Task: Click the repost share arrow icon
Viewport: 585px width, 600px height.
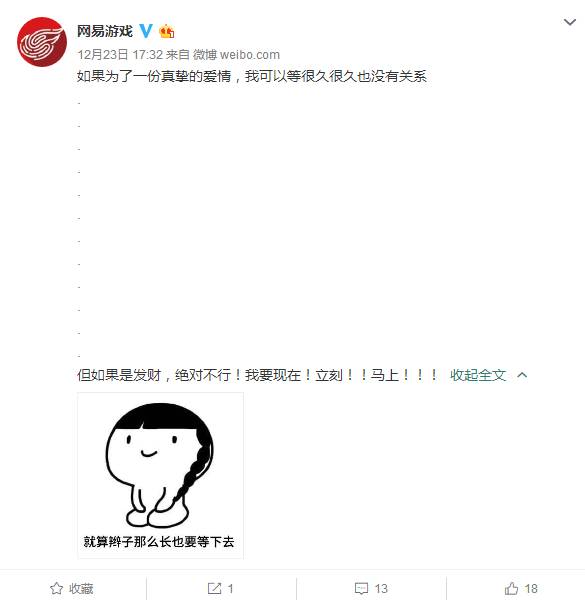Action: coord(214,588)
